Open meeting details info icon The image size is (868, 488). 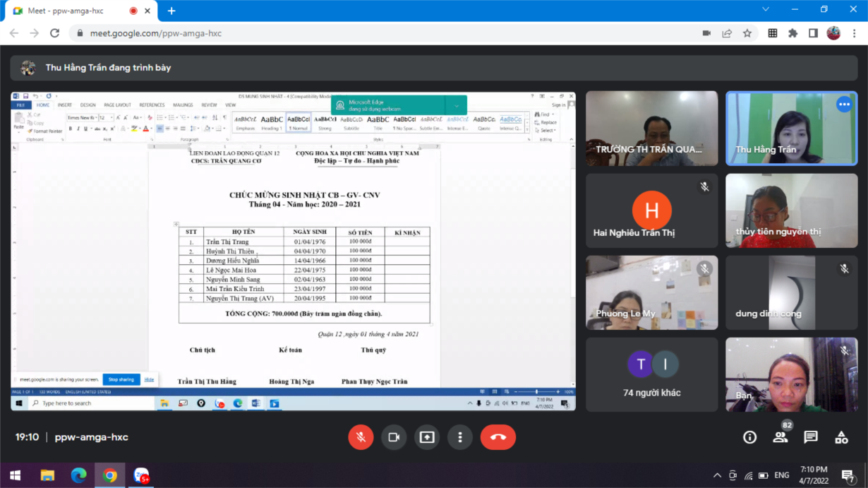pos(749,437)
